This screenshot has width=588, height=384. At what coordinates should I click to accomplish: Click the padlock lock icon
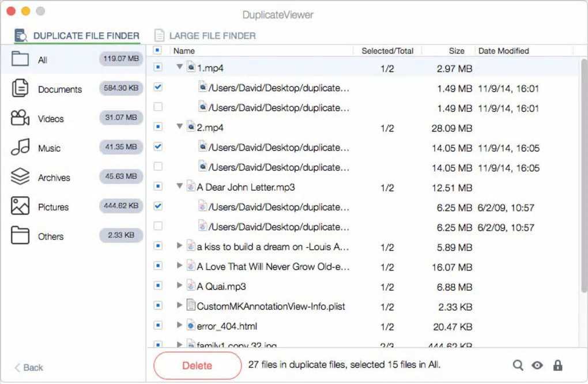[557, 365]
